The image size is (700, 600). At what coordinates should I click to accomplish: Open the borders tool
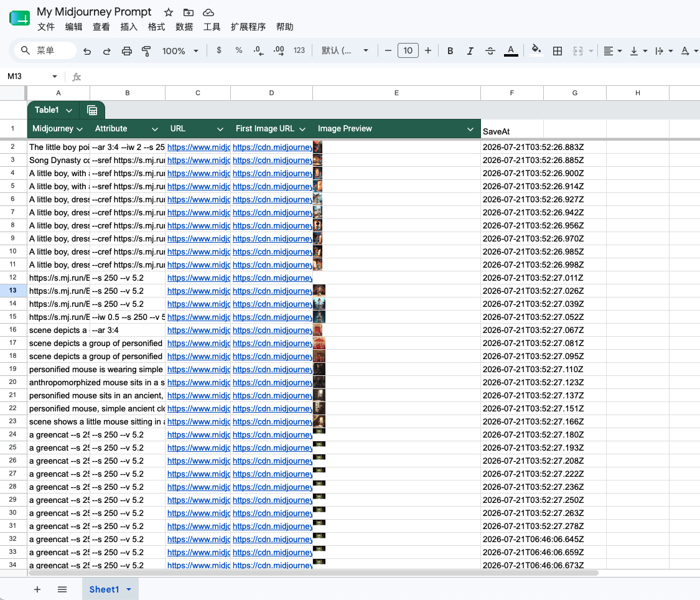click(557, 51)
